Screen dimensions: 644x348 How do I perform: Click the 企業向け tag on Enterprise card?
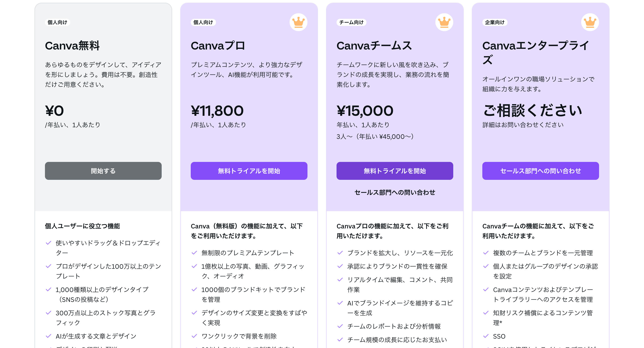[495, 22]
